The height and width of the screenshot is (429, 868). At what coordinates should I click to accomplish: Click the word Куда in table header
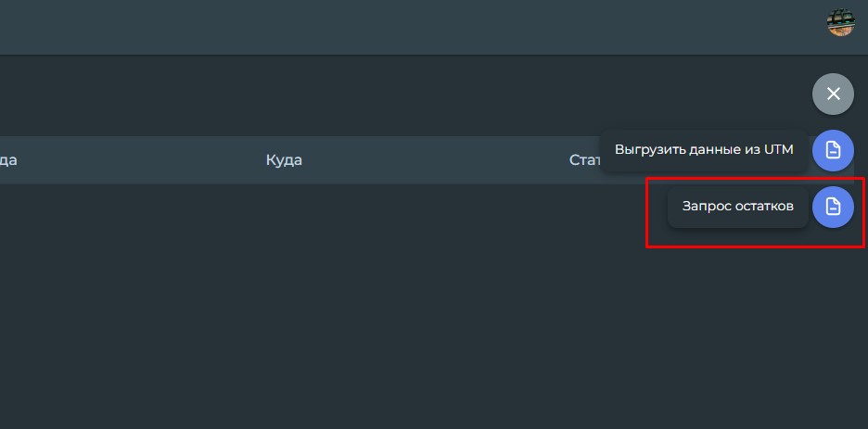coord(284,160)
